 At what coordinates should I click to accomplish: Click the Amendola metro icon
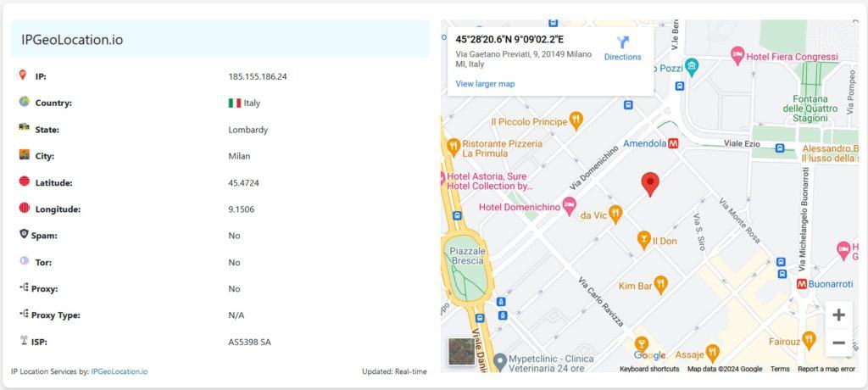[673, 143]
